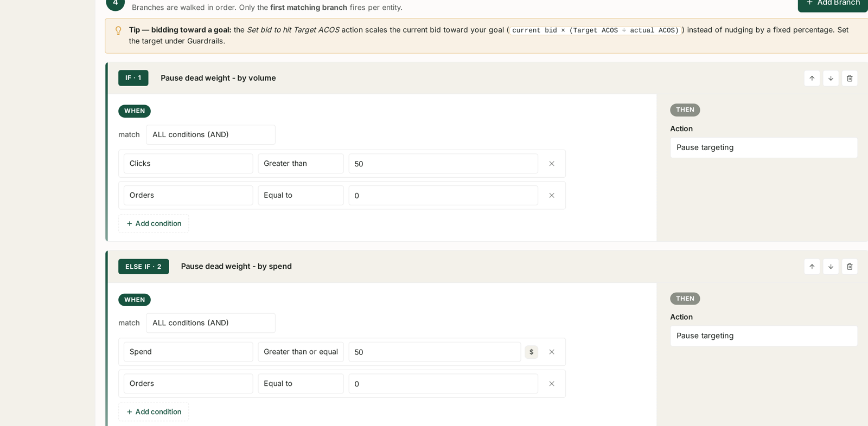Screen dimensions: 868x426
Task: Open Action dropdown in IF 1 branch
Action: click(x=764, y=147)
